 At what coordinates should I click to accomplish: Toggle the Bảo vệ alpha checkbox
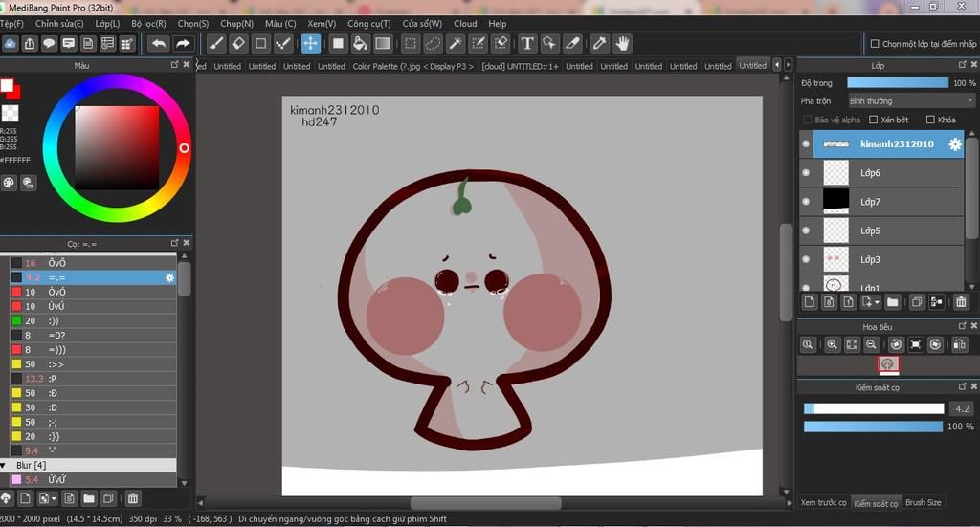808,120
